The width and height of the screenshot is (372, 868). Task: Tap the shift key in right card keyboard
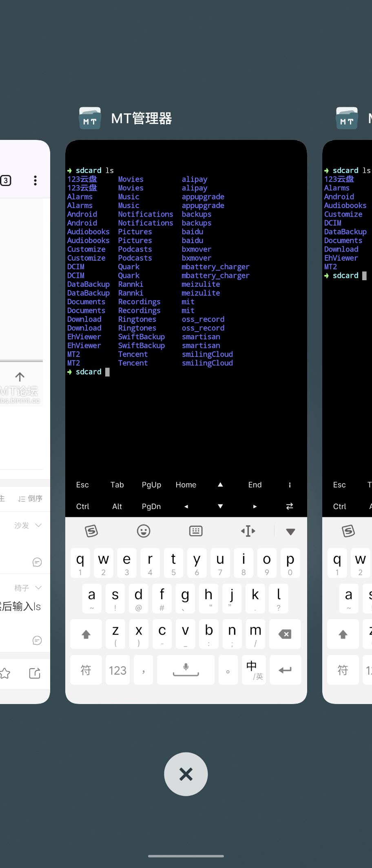click(343, 634)
